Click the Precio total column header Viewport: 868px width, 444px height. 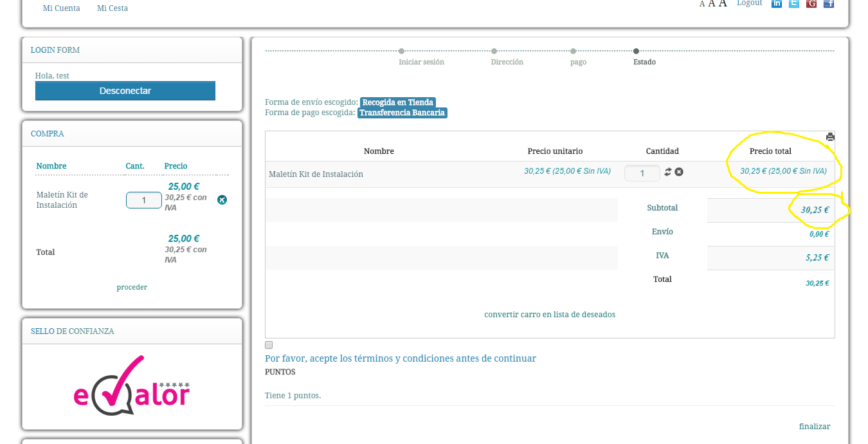770,151
